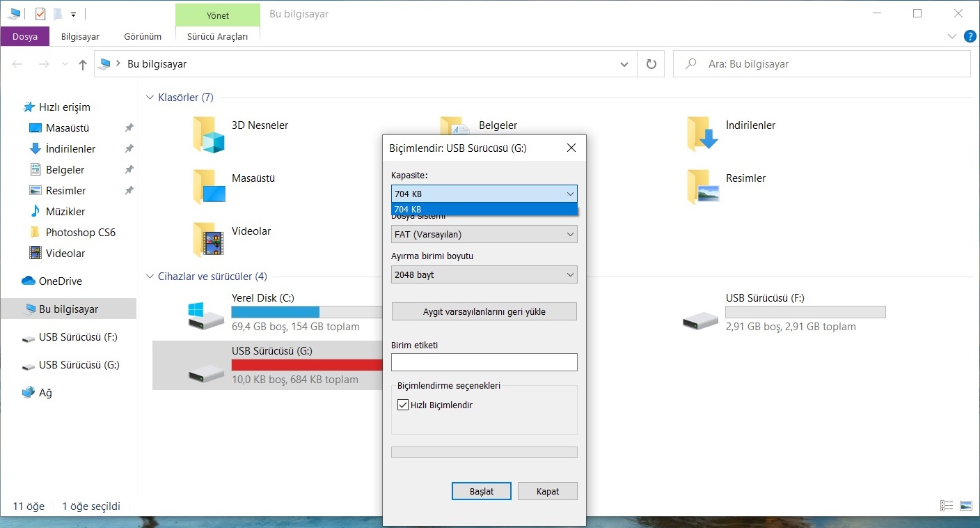Viewport: 980px width, 528px height.
Task: Open the Dosya menu
Action: (x=25, y=36)
